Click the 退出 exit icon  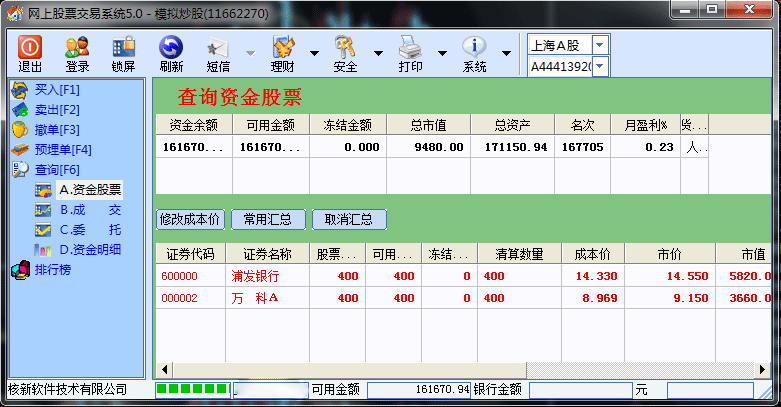(30, 47)
